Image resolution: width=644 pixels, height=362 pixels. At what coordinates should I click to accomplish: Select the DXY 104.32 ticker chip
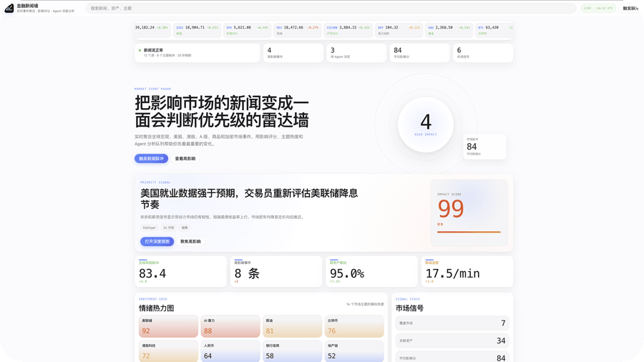coord(399,30)
